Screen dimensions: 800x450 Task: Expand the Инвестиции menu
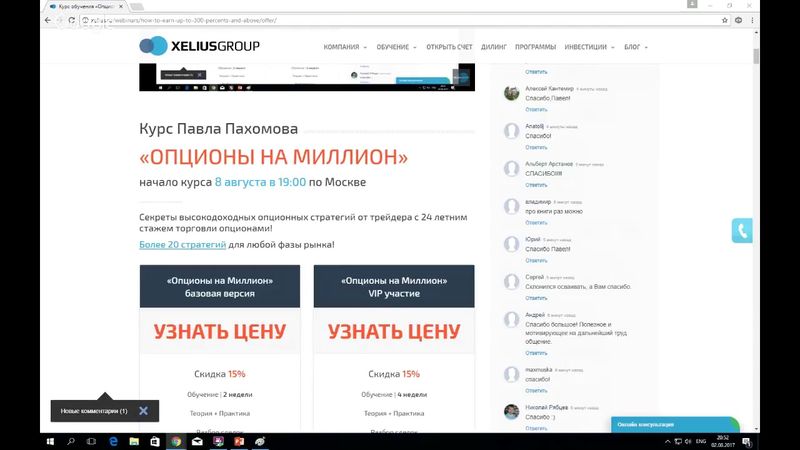pyautogui.click(x=589, y=47)
